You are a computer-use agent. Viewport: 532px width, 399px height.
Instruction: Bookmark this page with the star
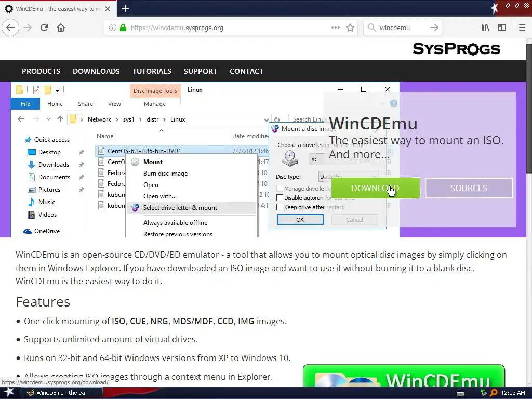(350, 28)
